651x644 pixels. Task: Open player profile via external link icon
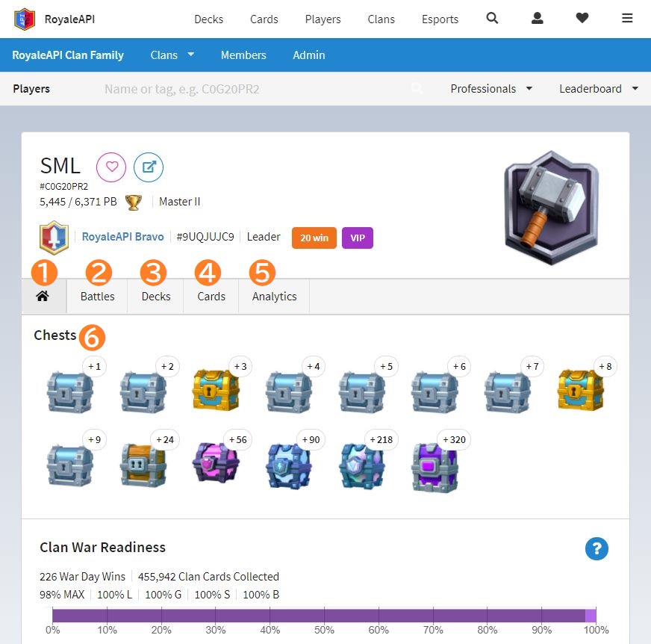(149, 167)
